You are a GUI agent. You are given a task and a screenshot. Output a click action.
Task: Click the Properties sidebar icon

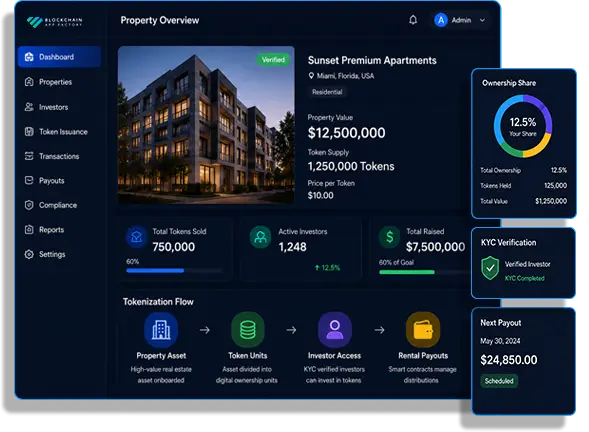click(29, 82)
